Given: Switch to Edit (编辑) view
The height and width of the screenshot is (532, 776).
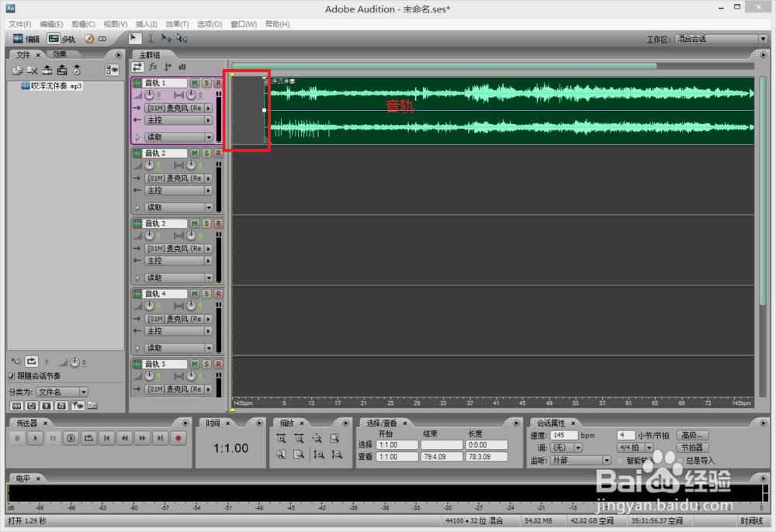Looking at the screenshot, I should (26, 39).
